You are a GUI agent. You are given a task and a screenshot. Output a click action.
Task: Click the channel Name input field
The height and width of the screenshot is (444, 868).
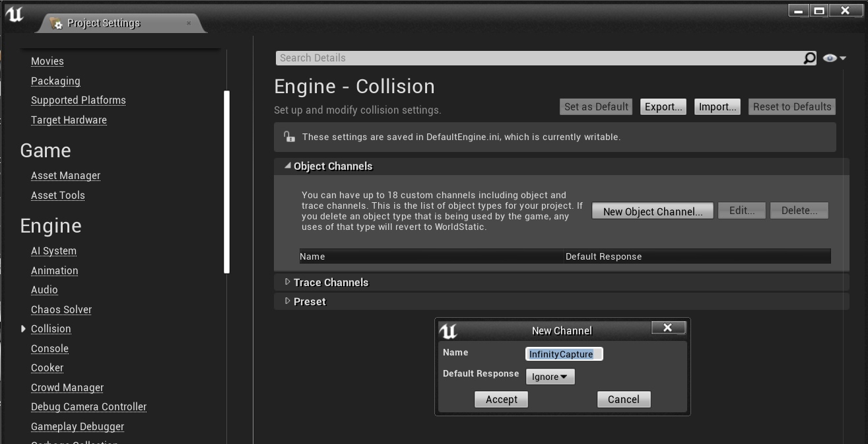564,354
